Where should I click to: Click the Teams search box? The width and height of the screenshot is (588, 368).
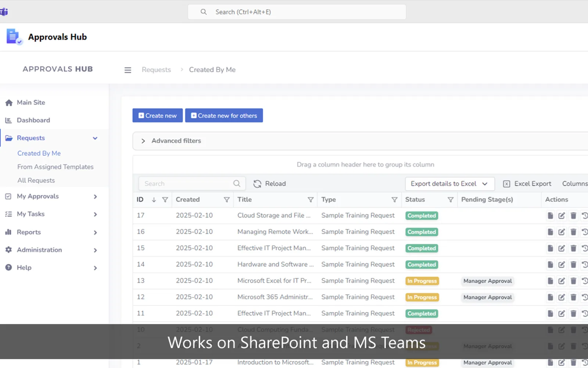297,12
